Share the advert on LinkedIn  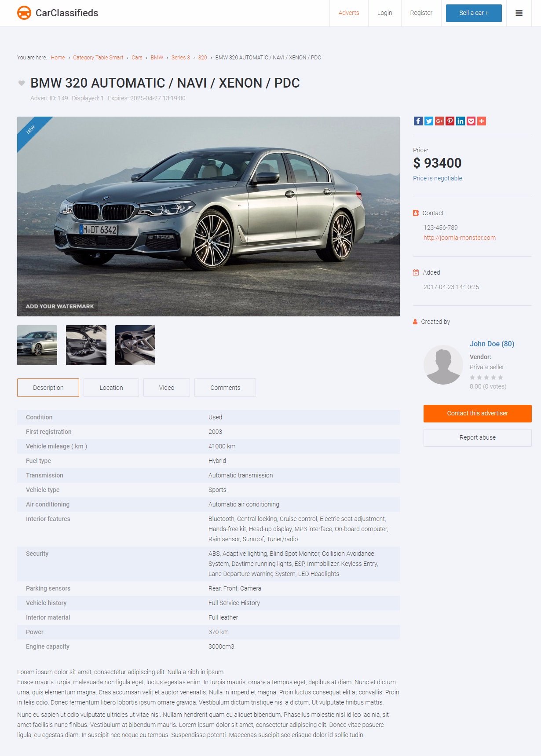(x=461, y=121)
